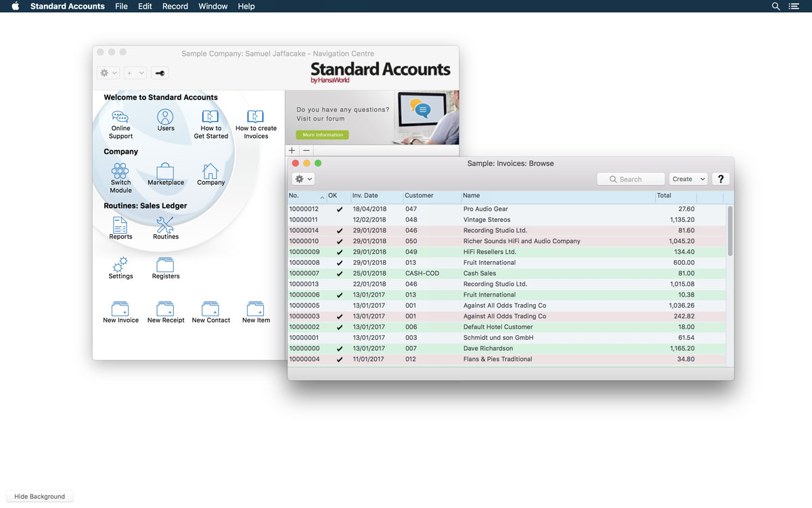
Task: Click the New Invoice folder icon
Action: (120, 309)
